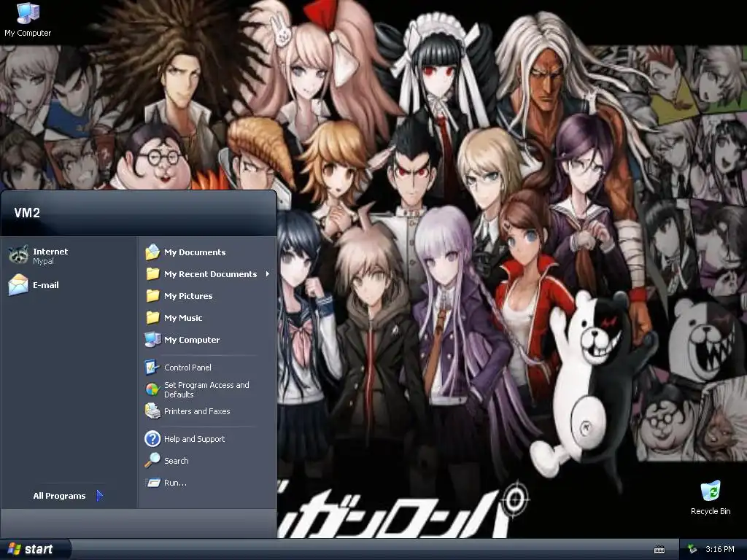Screen dimensions: 747x560
Task: Open Help and Support text
Action: pyautogui.click(x=194, y=439)
